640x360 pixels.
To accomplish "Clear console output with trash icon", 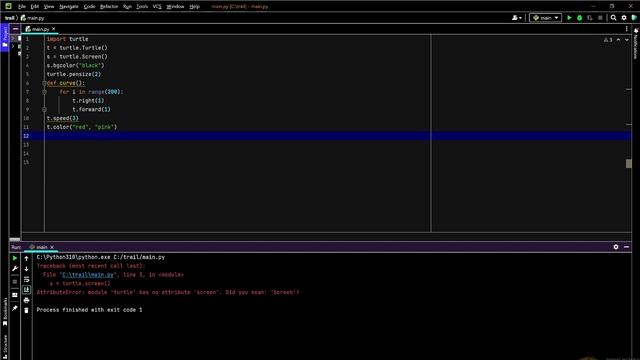I will point(27,311).
